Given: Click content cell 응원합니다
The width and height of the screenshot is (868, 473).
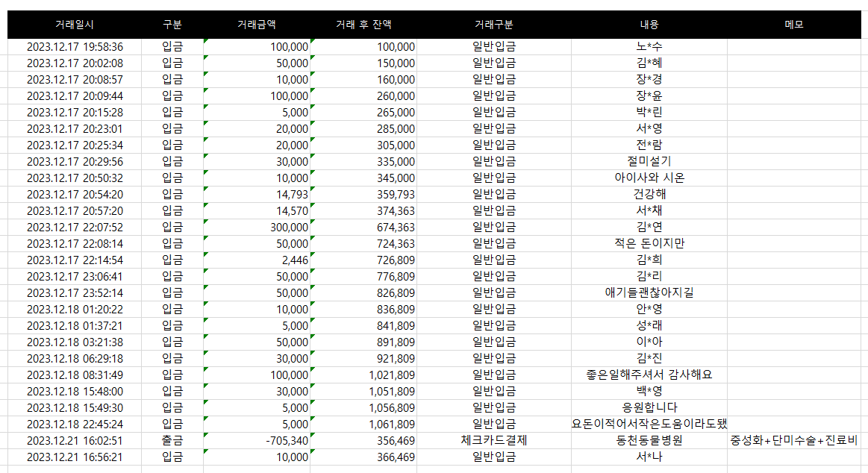Looking at the screenshot, I should tap(649, 408).
